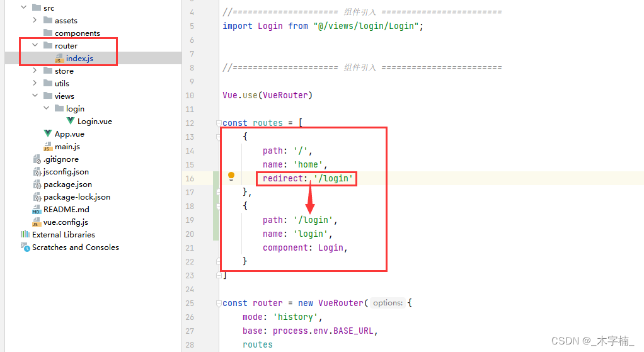This screenshot has width=644, height=352.
Task: Fold the VueRouter options block at line 25
Action: point(219,303)
